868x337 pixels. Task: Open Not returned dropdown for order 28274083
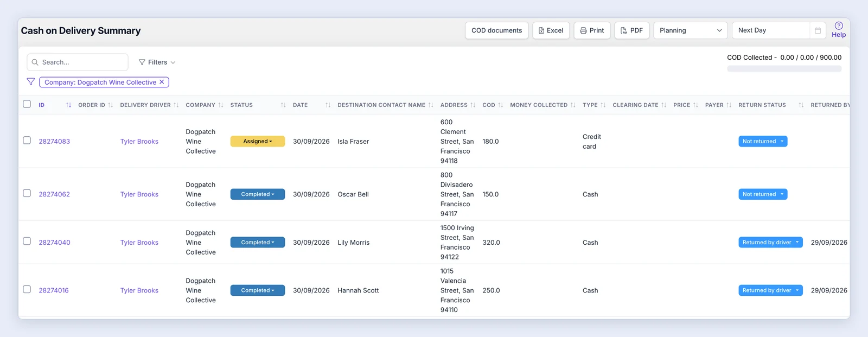pyautogui.click(x=763, y=142)
